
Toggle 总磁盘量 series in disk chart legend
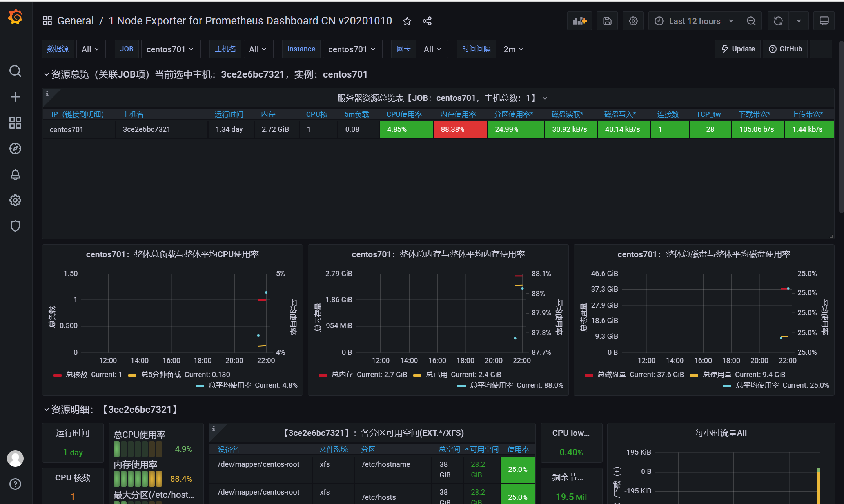coord(612,375)
